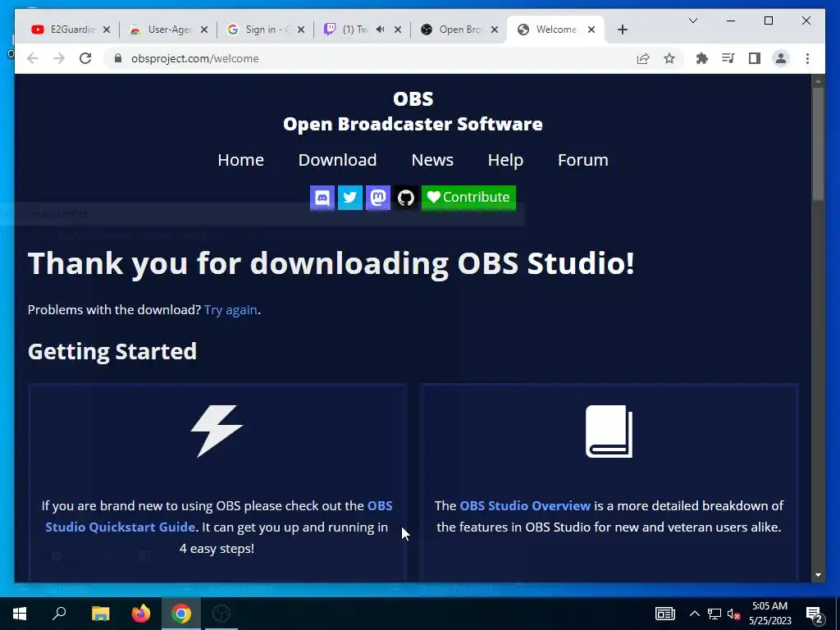
Task: Click the page scrollbar thumb
Action: [x=818, y=144]
